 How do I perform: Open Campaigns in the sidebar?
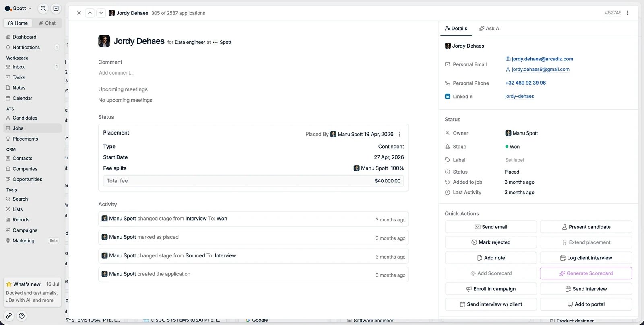click(33, 230)
